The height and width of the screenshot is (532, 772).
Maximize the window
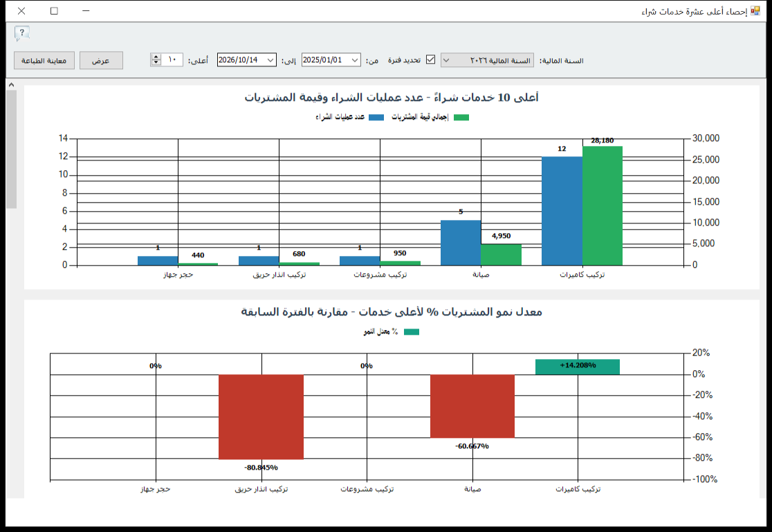point(54,11)
